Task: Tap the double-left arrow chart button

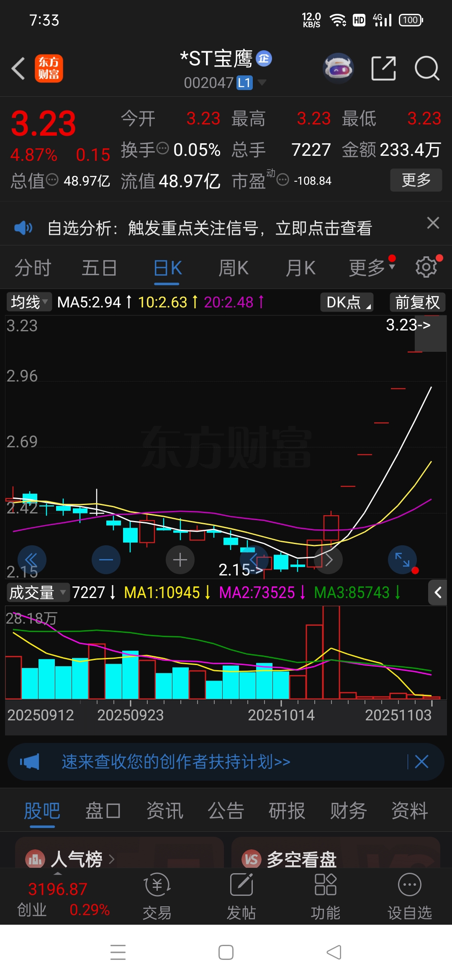Action: (32, 560)
